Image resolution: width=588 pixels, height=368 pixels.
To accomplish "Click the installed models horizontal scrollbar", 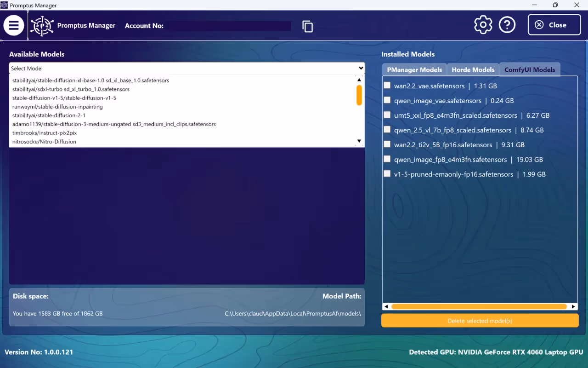I will pyautogui.click(x=479, y=306).
